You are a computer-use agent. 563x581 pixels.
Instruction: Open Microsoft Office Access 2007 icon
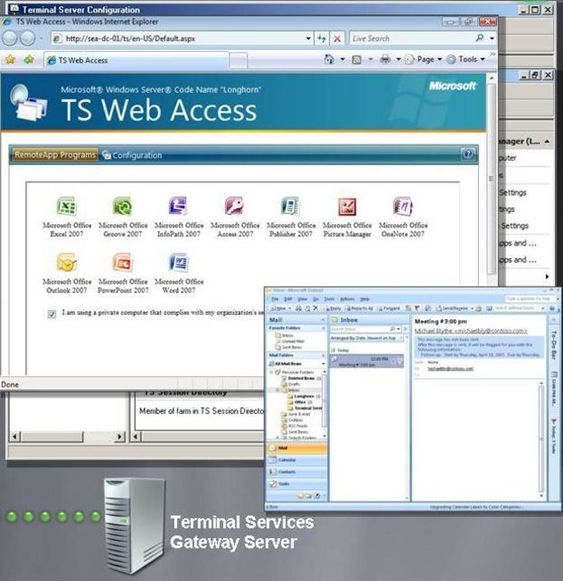tap(235, 217)
